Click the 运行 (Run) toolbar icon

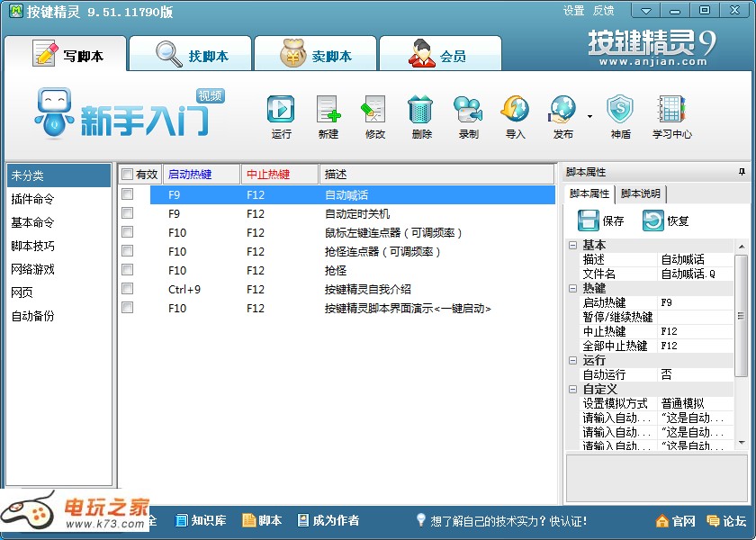tap(281, 111)
